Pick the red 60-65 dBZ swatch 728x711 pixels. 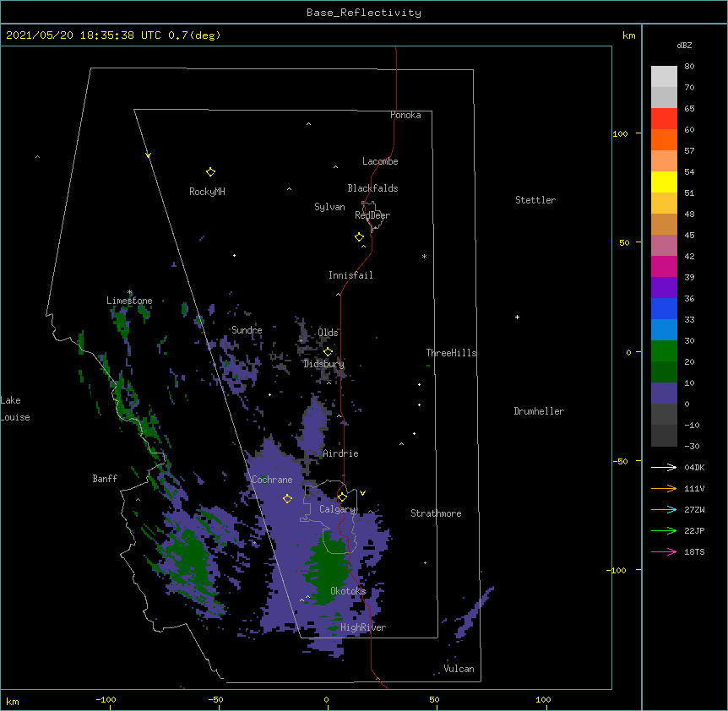click(x=664, y=118)
